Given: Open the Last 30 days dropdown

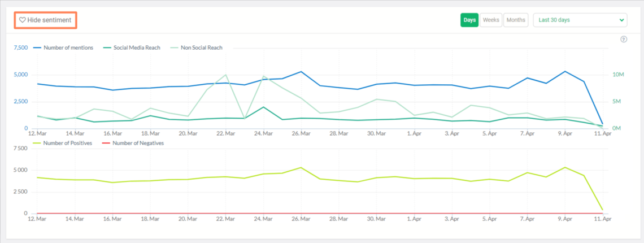Looking at the screenshot, I should click(x=580, y=20).
